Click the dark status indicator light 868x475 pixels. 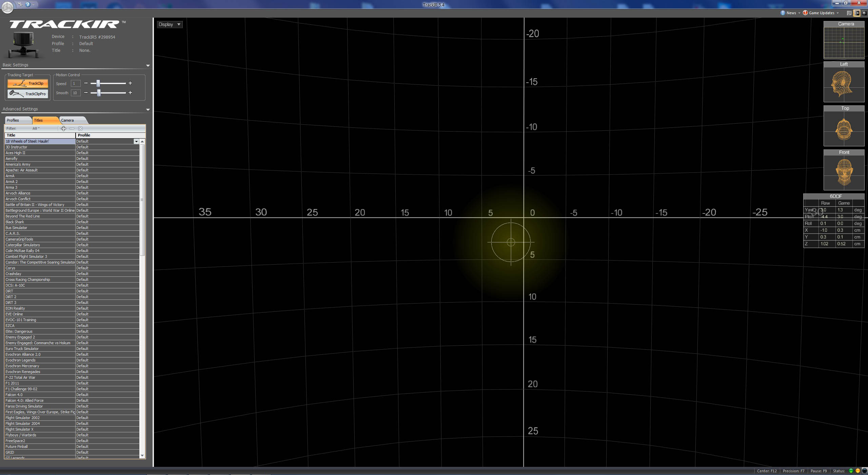click(x=864, y=471)
